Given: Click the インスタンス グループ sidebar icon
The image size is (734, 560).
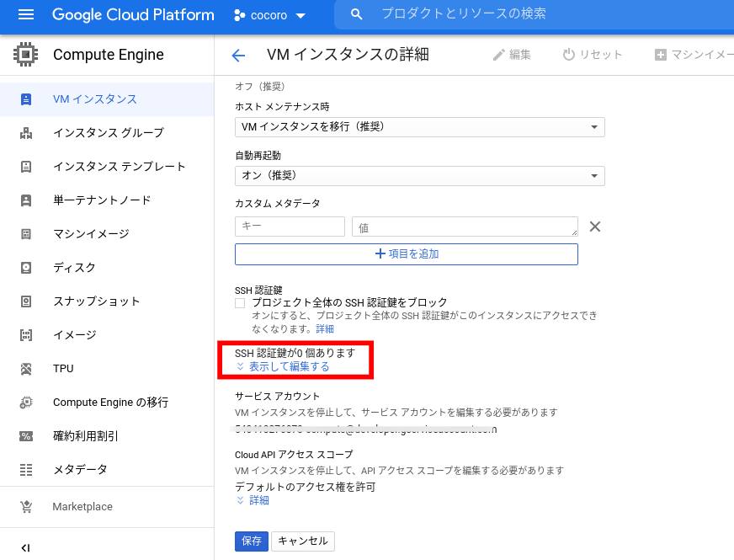Looking at the screenshot, I should (26, 133).
